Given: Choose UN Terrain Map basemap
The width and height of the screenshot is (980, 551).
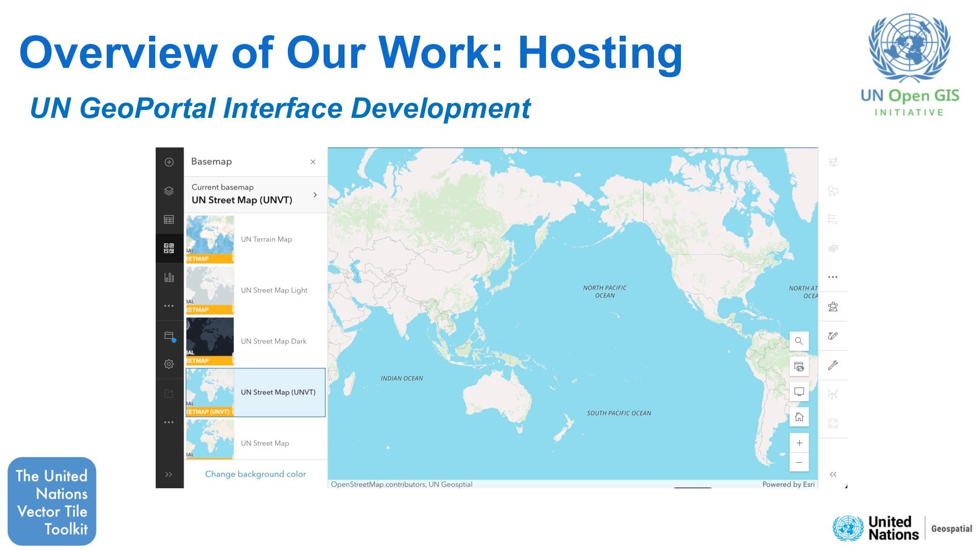Looking at the screenshot, I should click(255, 239).
